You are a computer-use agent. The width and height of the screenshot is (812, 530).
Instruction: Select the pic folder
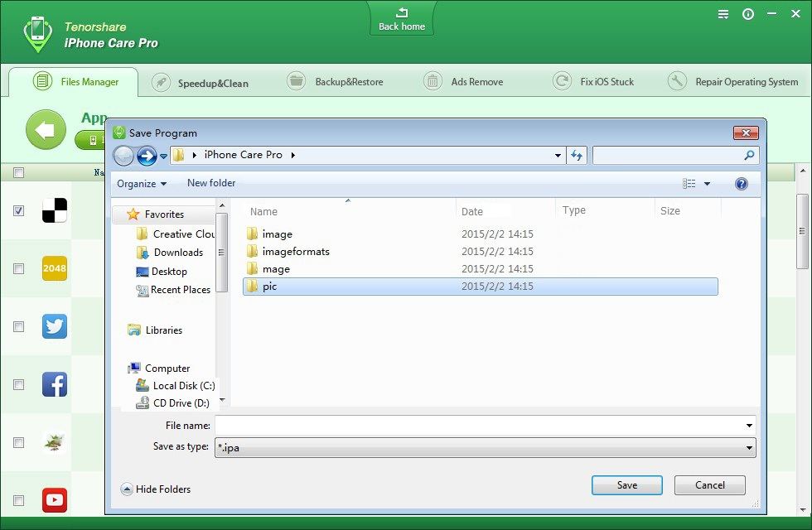(x=480, y=287)
